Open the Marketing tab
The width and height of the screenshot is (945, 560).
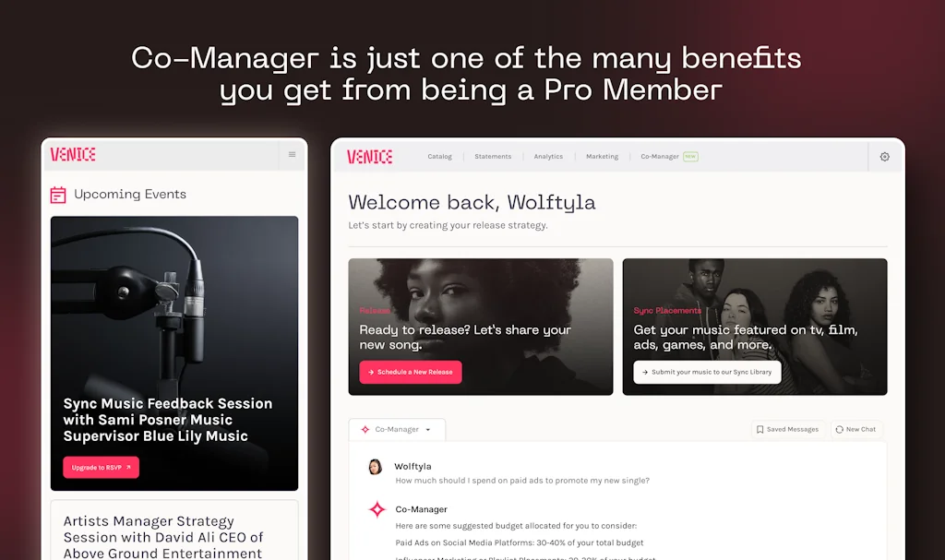point(602,157)
